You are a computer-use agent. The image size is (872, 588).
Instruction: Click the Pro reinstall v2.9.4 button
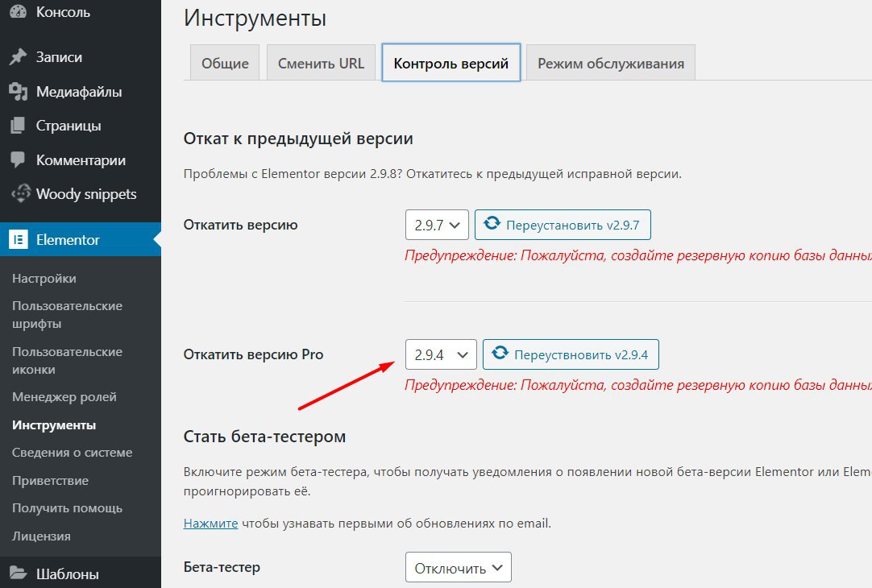pyautogui.click(x=571, y=354)
